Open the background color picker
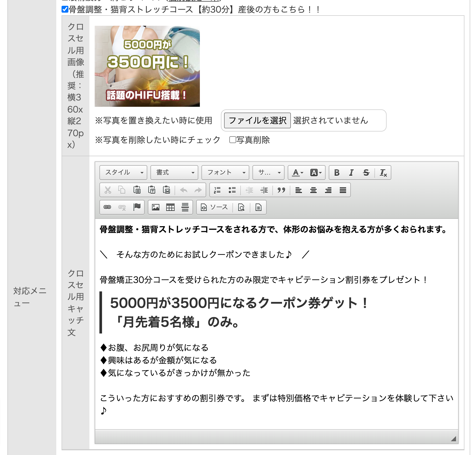 click(316, 173)
